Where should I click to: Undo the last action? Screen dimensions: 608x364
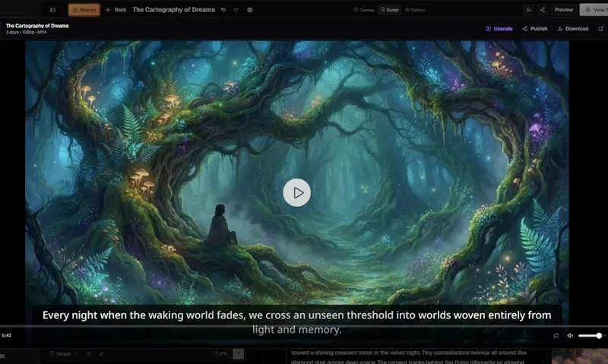(x=223, y=10)
